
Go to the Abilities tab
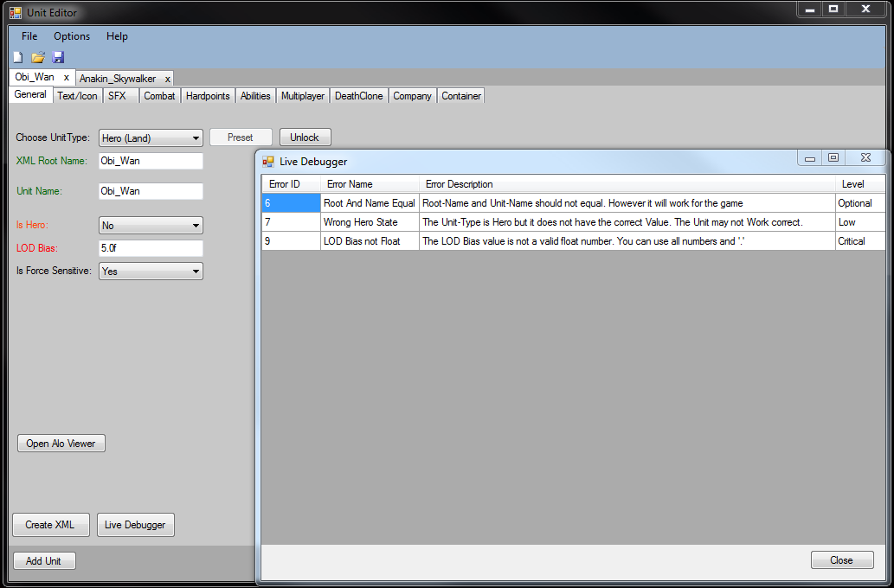coord(255,96)
